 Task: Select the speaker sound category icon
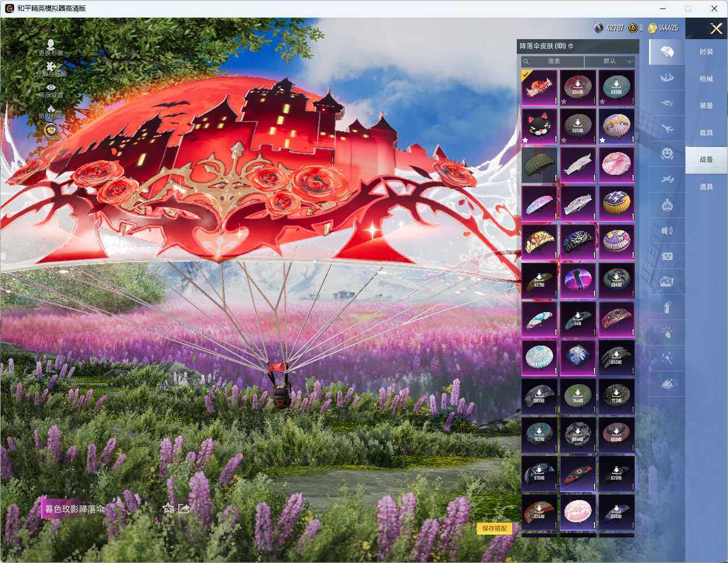tap(667, 230)
